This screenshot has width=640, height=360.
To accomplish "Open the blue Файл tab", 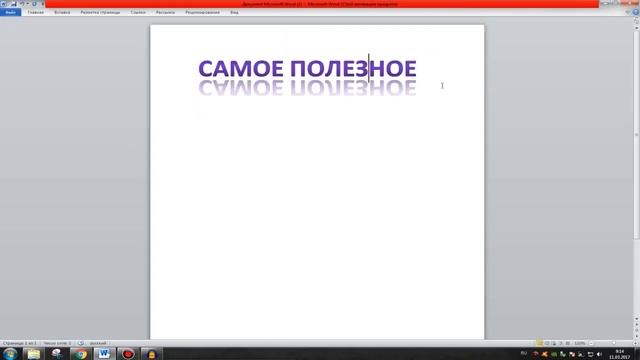I will [11, 12].
